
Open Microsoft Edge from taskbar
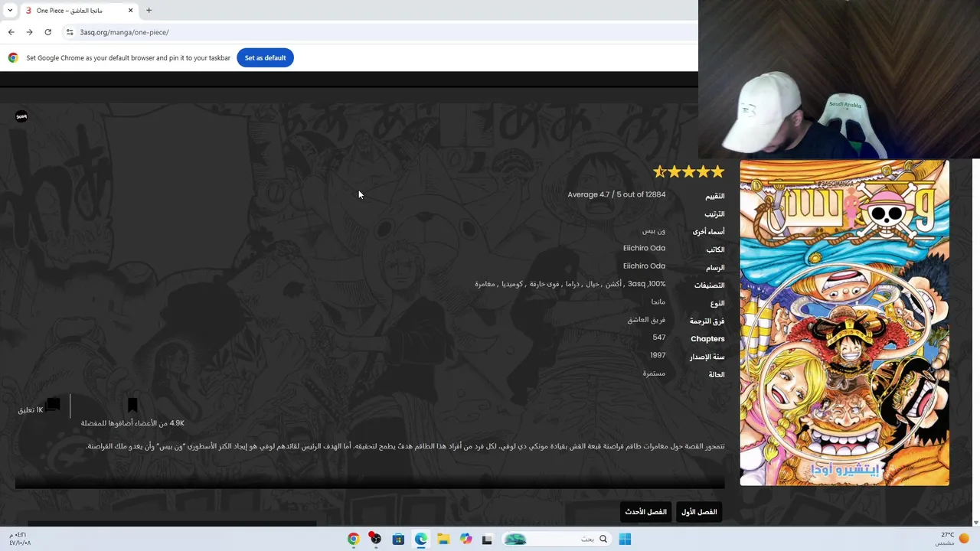tap(421, 540)
